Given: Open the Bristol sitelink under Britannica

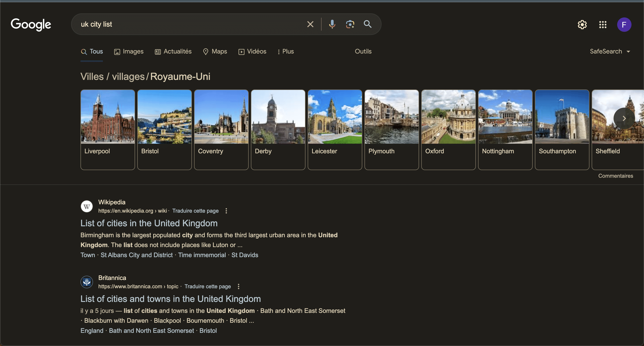Looking at the screenshot, I should click(208, 331).
